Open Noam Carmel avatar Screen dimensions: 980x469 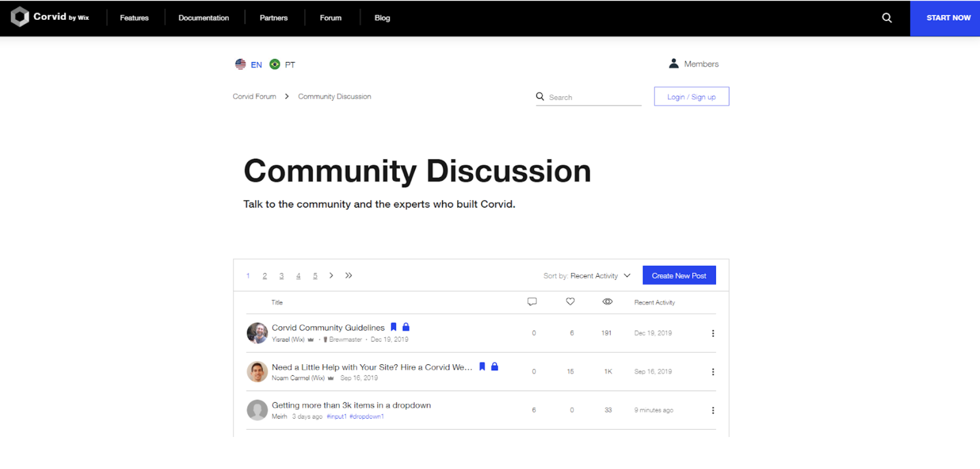click(x=257, y=372)
